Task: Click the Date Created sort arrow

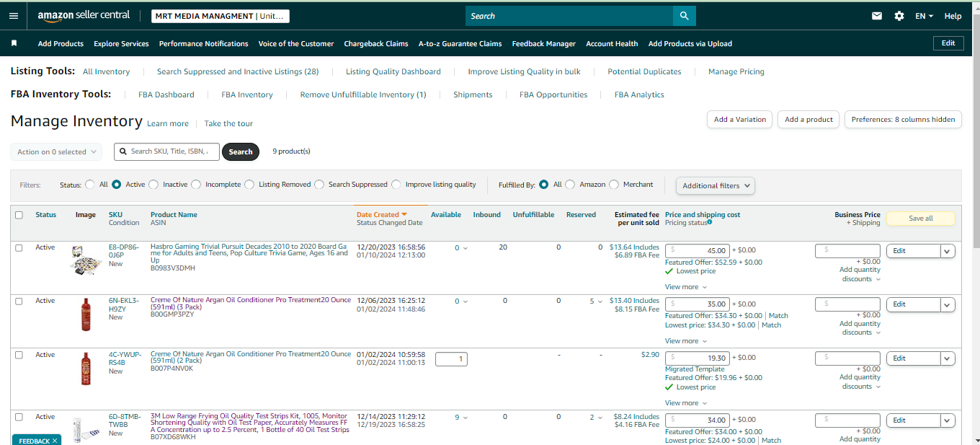Action: click(404, 214)
